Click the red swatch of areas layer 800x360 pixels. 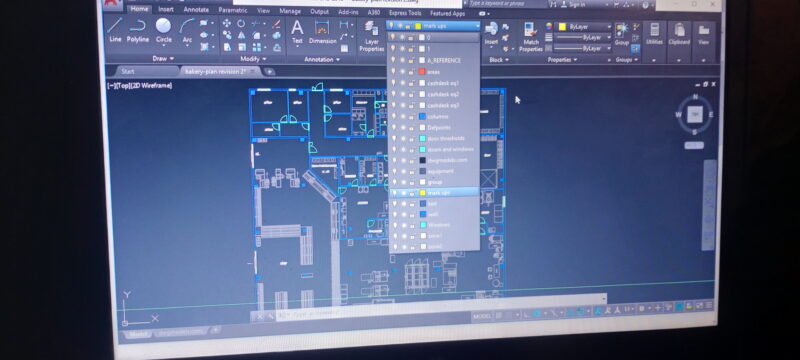pos(422,71)
